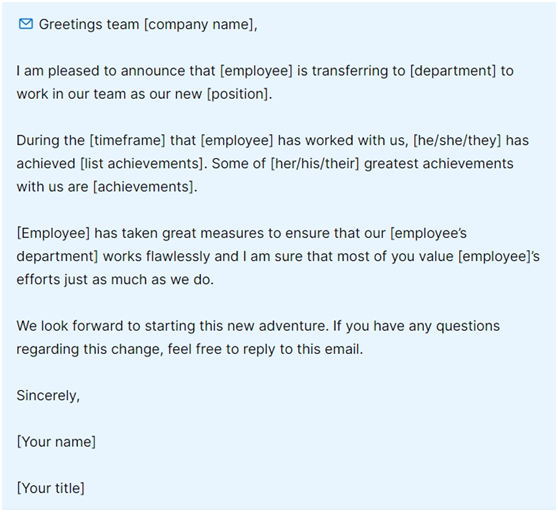The width and height of the screenshot is (558, 512).
Task: Click the [department] placeholder text
Action: (453, 71)
